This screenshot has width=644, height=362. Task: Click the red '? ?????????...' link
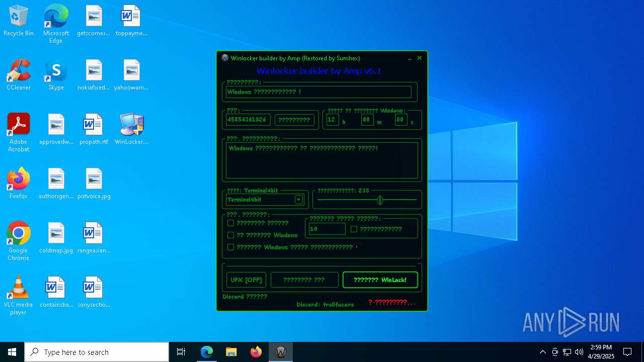tap(392, 302)
